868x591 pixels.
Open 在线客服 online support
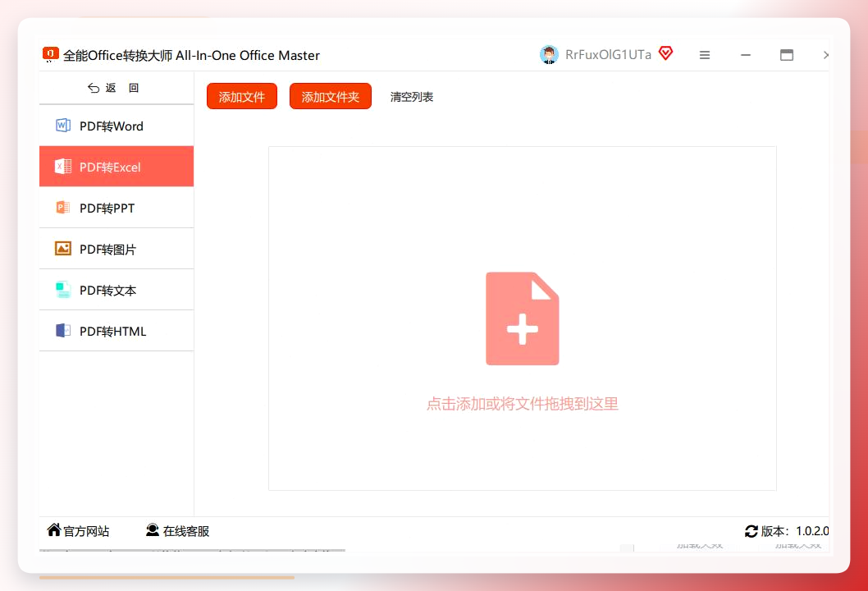click(186, 531)
